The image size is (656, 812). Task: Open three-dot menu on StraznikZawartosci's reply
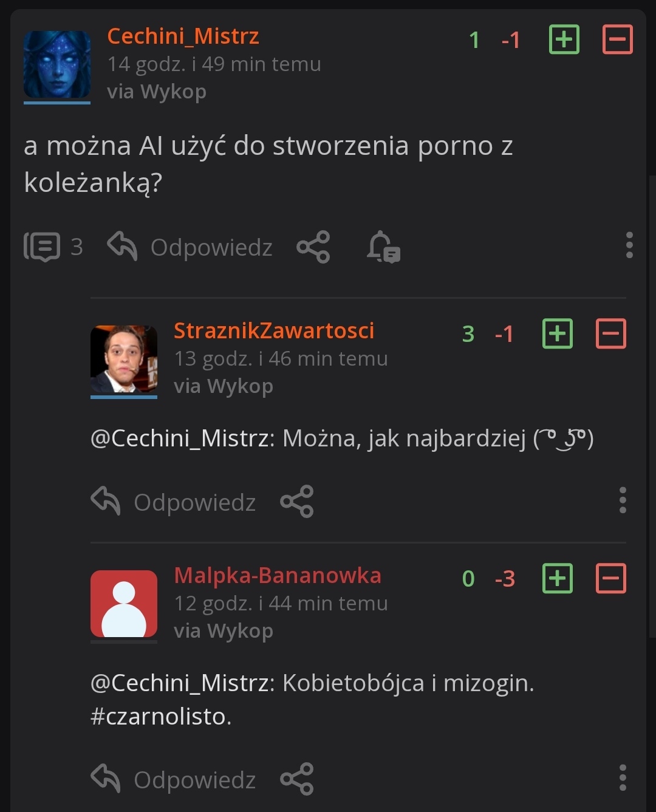(x=623, y=500)
